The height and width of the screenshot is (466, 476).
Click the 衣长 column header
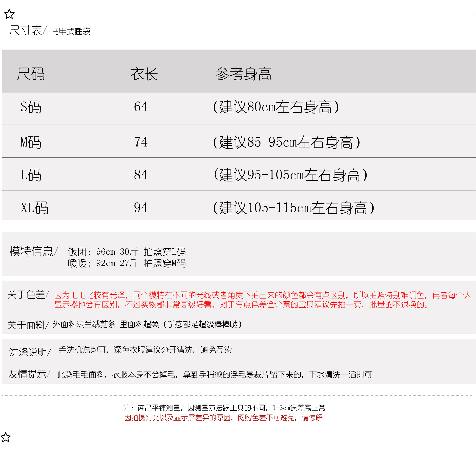point(144,74)
